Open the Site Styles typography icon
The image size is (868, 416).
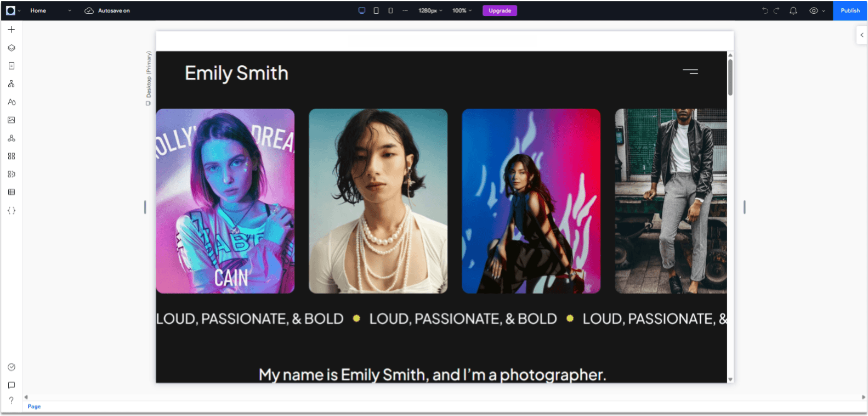point(11,102)
